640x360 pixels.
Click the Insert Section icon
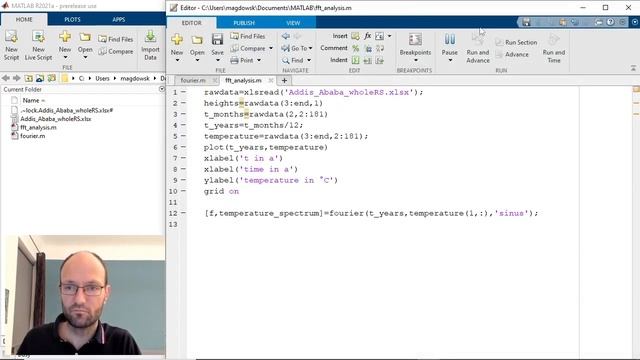356,36
